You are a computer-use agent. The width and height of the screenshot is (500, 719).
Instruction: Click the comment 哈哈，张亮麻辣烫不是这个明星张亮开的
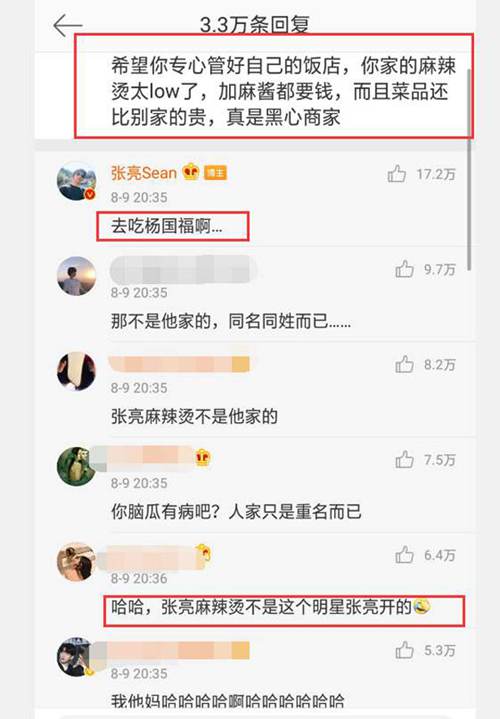click(271, 608)
